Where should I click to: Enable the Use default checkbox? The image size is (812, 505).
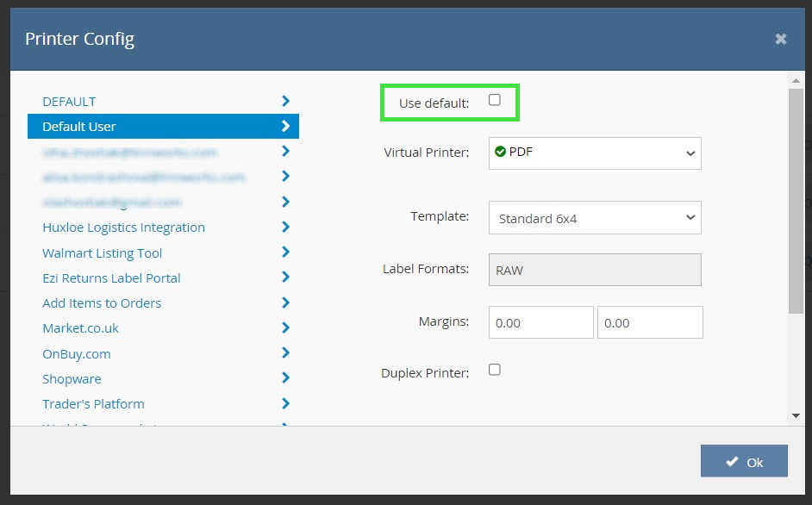(x=495, y=100)
